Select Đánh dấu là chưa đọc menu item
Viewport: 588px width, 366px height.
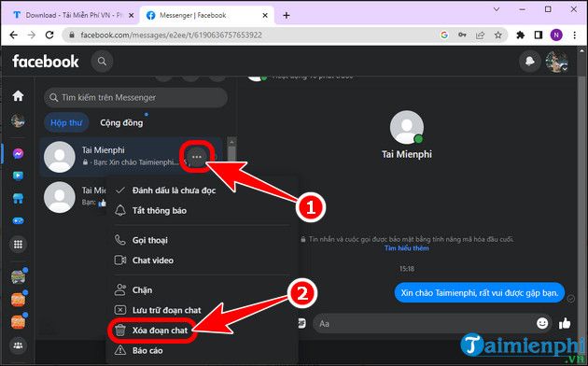[x=202, y=190]
